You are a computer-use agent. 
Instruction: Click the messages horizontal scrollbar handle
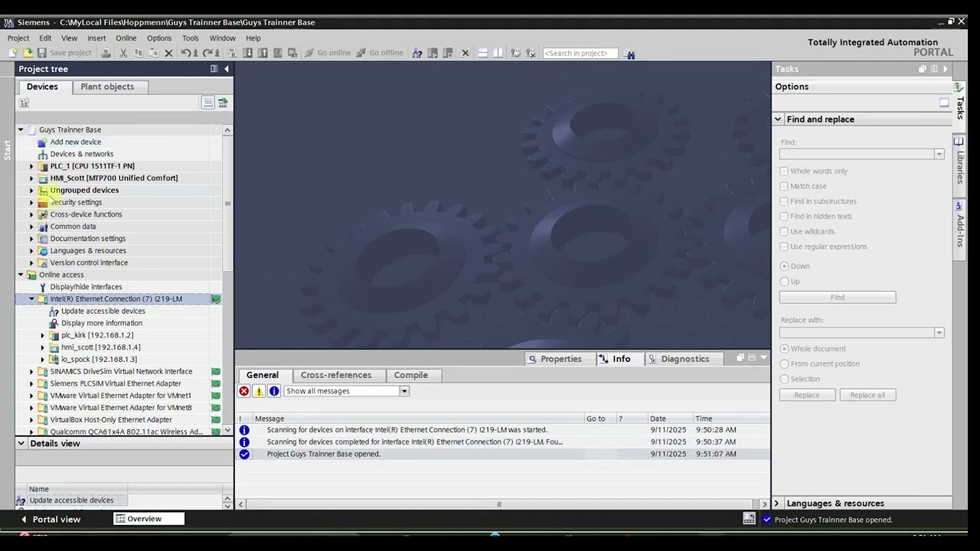(x=499, y=504)
